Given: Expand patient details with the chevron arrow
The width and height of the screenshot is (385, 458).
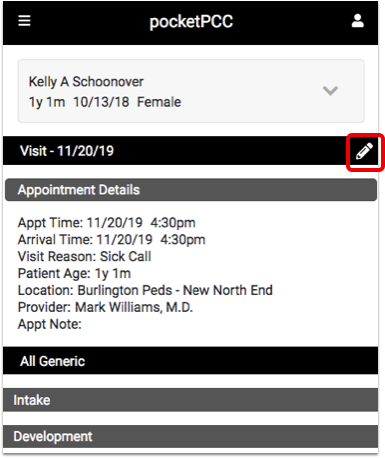Looking at the screenshot, I should click(x=330, y=91).
